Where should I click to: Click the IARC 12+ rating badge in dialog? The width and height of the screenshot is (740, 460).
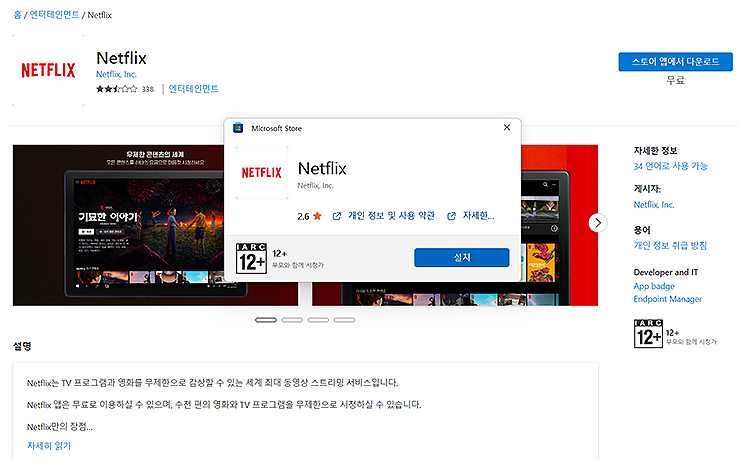[x=251, y=259]
